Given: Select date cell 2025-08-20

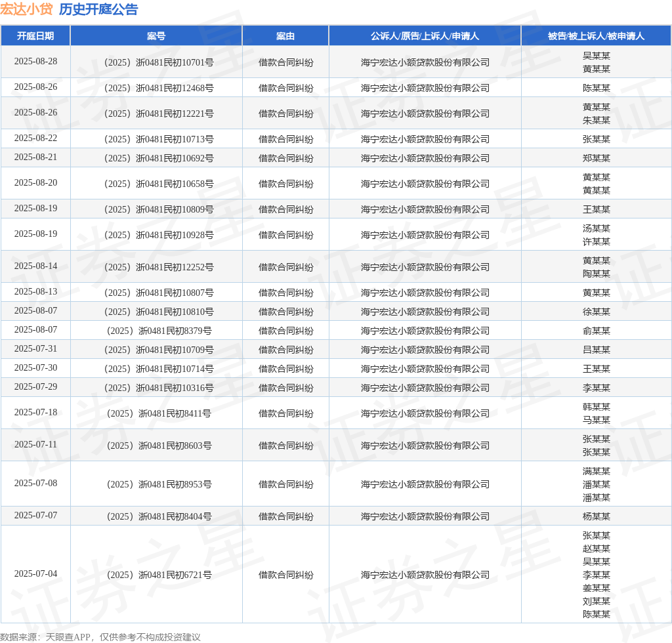Looking at the screenshot, I should 35,182.
